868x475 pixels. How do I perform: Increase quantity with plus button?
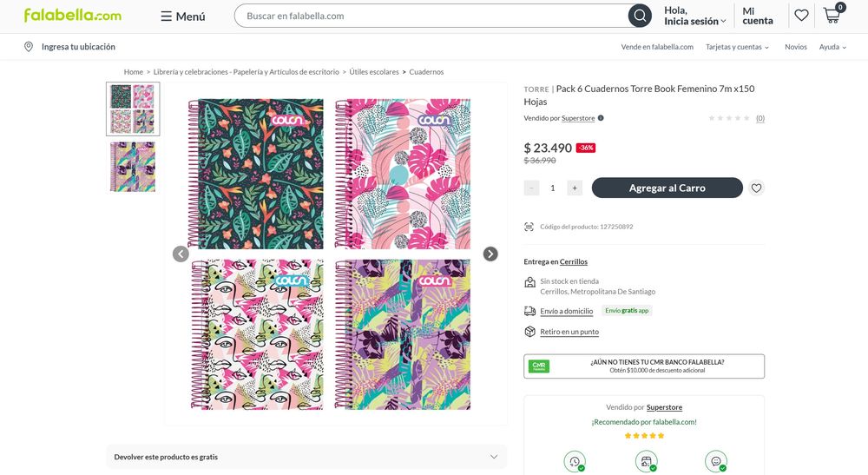(x=575, y=188)
